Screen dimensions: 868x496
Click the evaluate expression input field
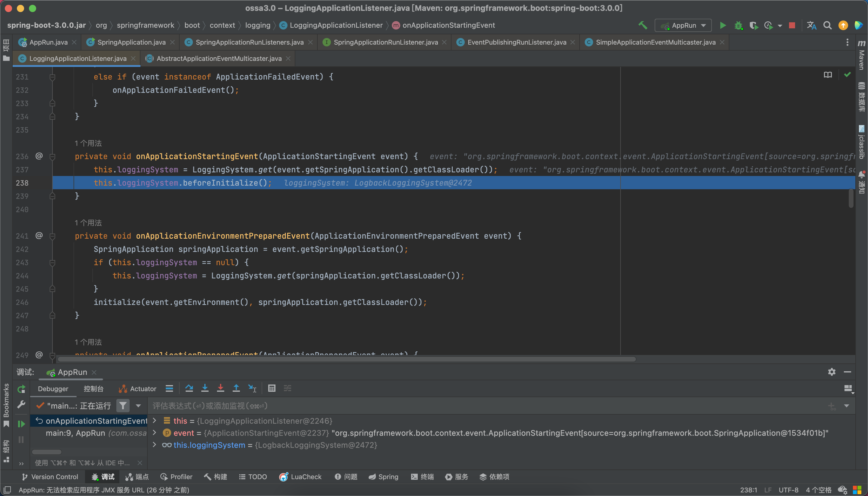point(487,406)
